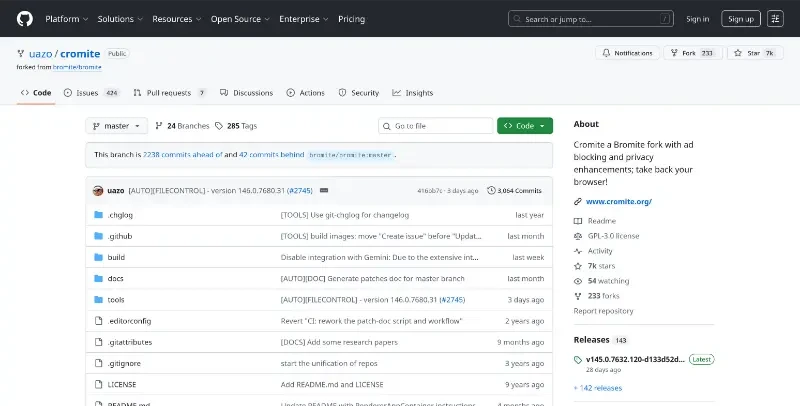800x406 pixels.
Task: Open the www.cromite.org link
Action: (x=618, y=201)
